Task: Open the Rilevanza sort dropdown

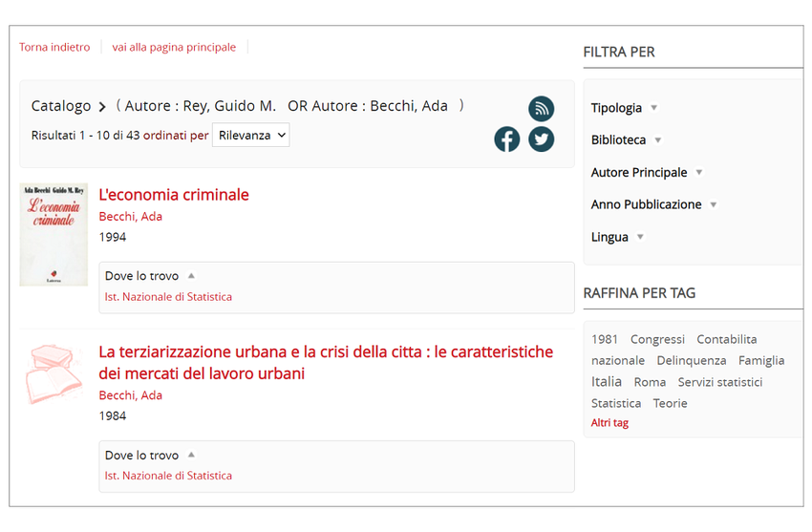Action: tap(250, 136)
